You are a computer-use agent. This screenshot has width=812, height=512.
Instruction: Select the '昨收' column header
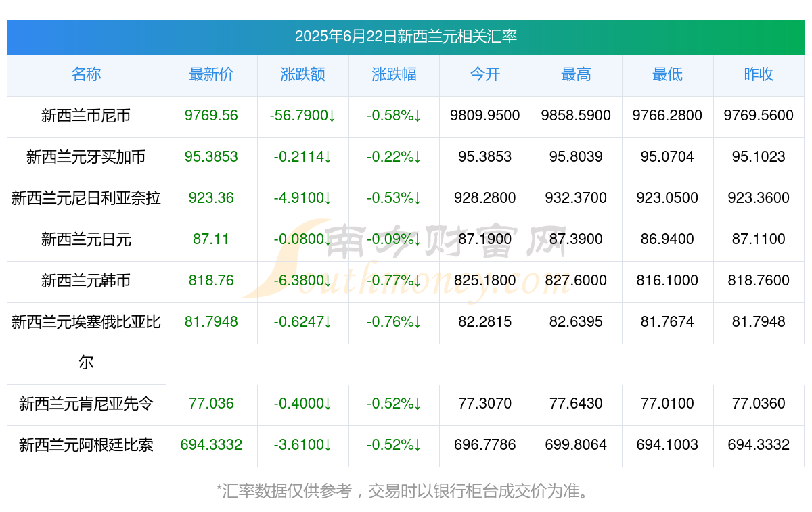coord(759,74)
